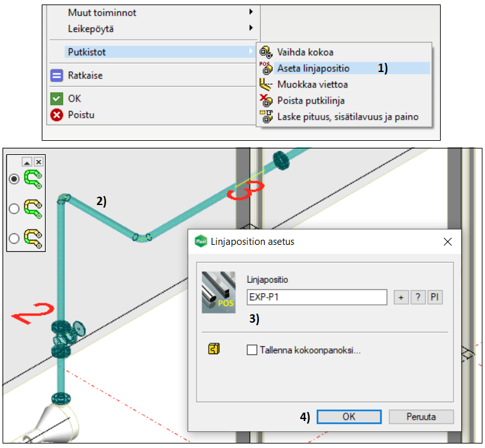Screen dimensions: 485x448
Task: Enable the Tallenna kokoonpanoksi checkbox
Action: click(x=252, y=350)
